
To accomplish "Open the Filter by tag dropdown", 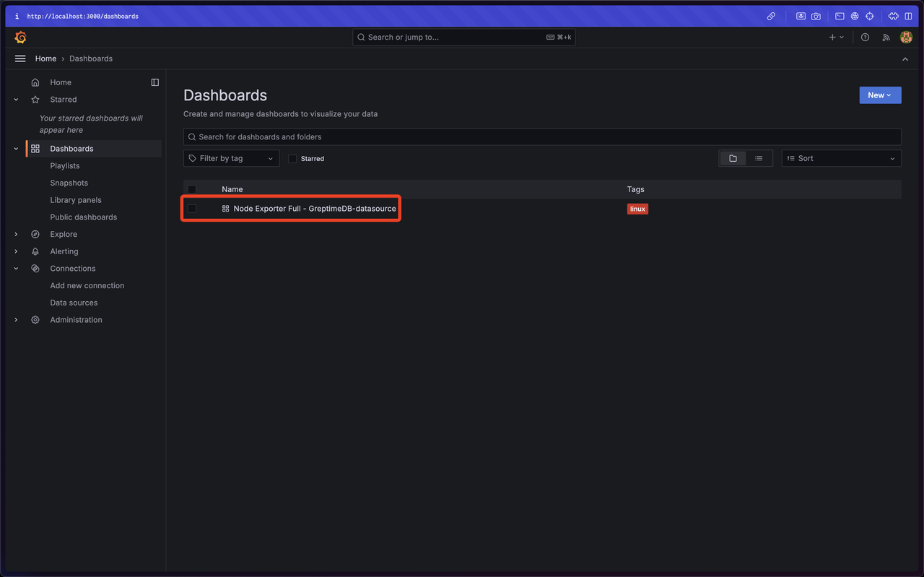I will coord(231,157).
